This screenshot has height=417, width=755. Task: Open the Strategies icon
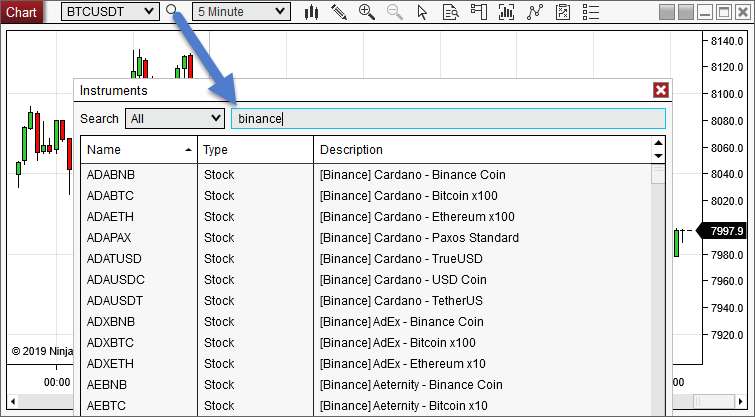(534, 12)
